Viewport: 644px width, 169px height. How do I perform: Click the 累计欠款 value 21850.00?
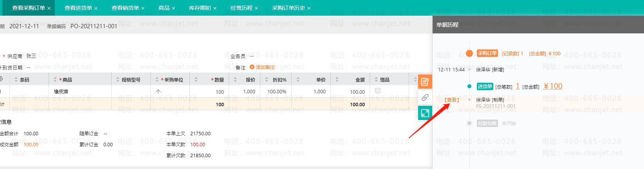point(200,155)
